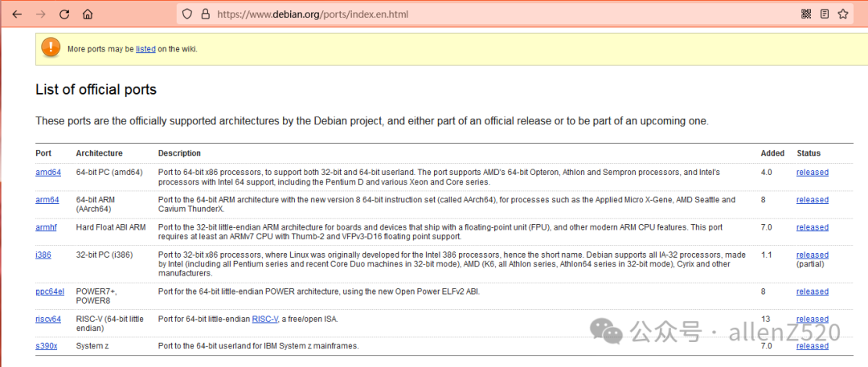868x367 pixels.
Task: Click the orange exclamation notice icon
Action: (x=51, y=47)
